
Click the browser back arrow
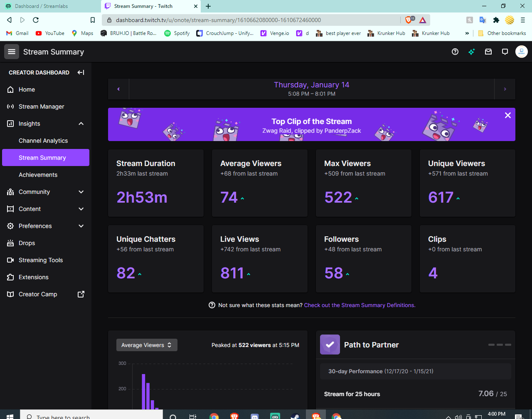9,20
